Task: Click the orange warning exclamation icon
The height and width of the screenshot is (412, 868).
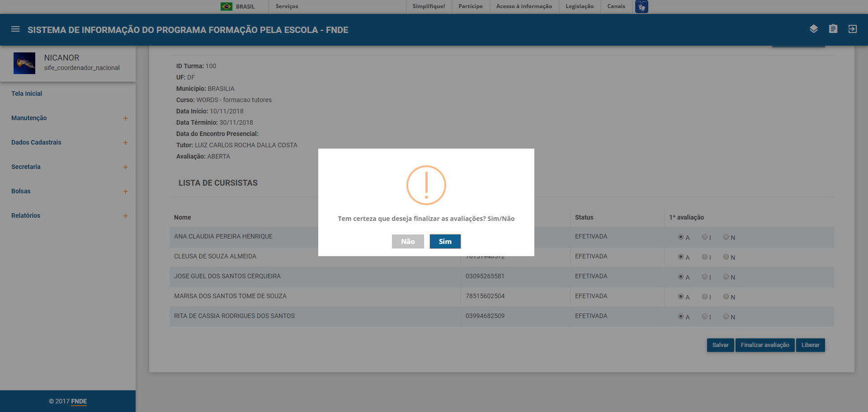Action: (426, 185)
